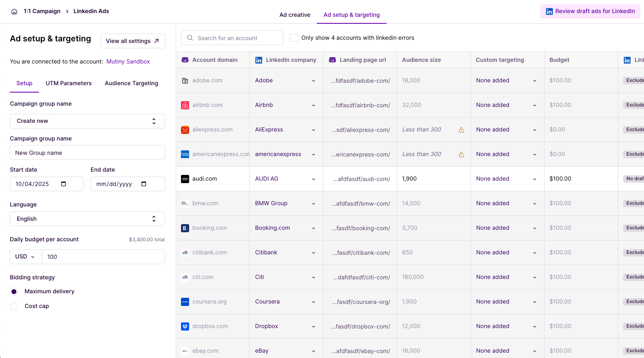
Task: Open the ebay.com custom targeting dropdown
Action: pyautogui.click(x=535, y=351)
